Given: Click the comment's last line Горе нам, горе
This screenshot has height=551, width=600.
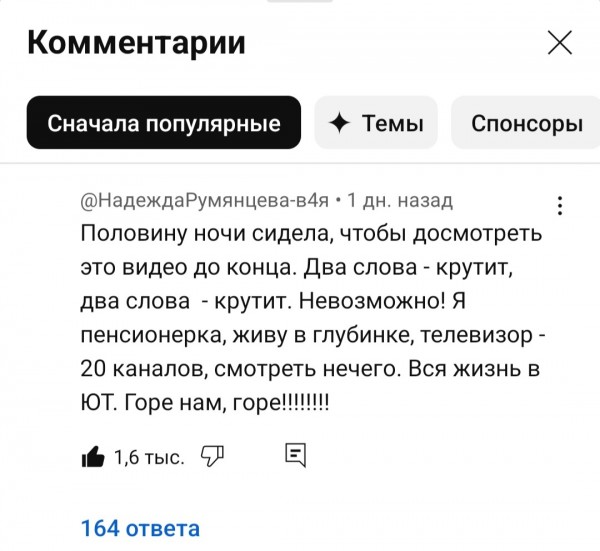Looking at the screenshot, I should click(x=203, y=405).
